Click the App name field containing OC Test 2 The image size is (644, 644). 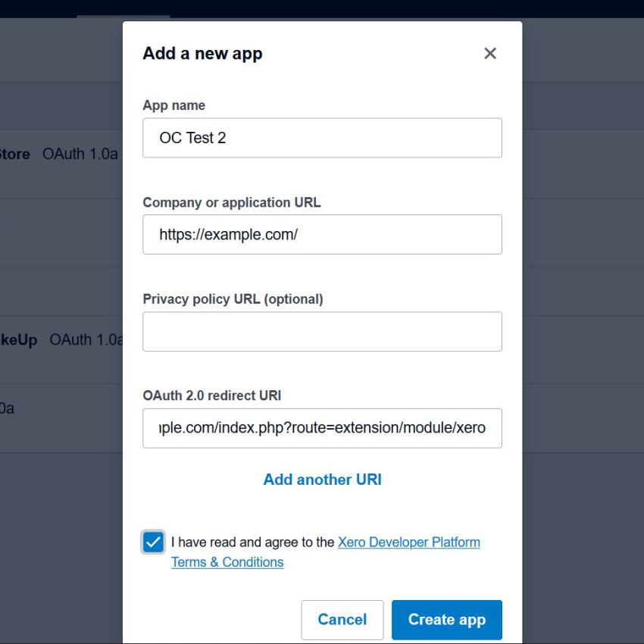pos(322,138)
